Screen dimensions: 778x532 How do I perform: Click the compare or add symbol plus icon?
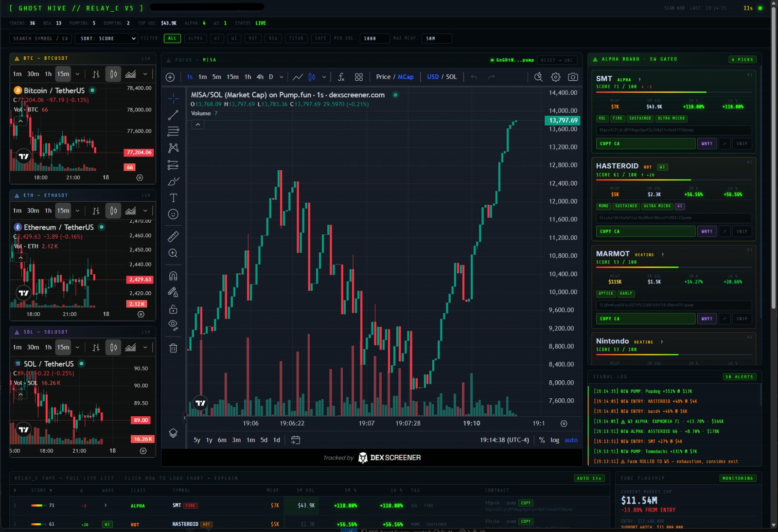pyautogui.click(x=170, y=77)
